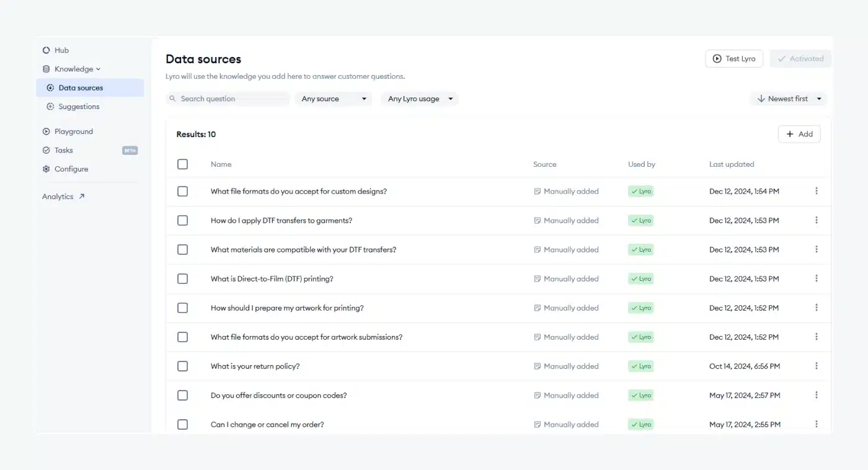Open more options for return policy row
Screen dimensions: 868x470
tap(817, 366)
